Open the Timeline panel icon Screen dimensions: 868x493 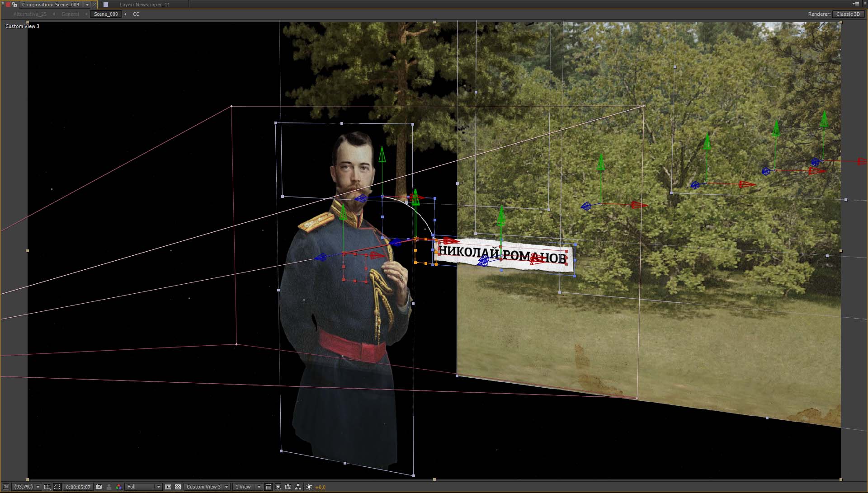[288, 487]
